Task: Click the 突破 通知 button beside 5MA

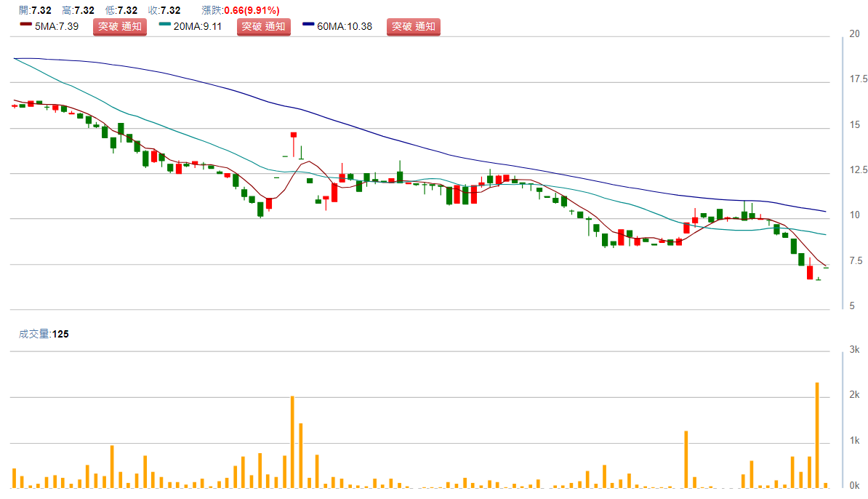Action: 120,27
